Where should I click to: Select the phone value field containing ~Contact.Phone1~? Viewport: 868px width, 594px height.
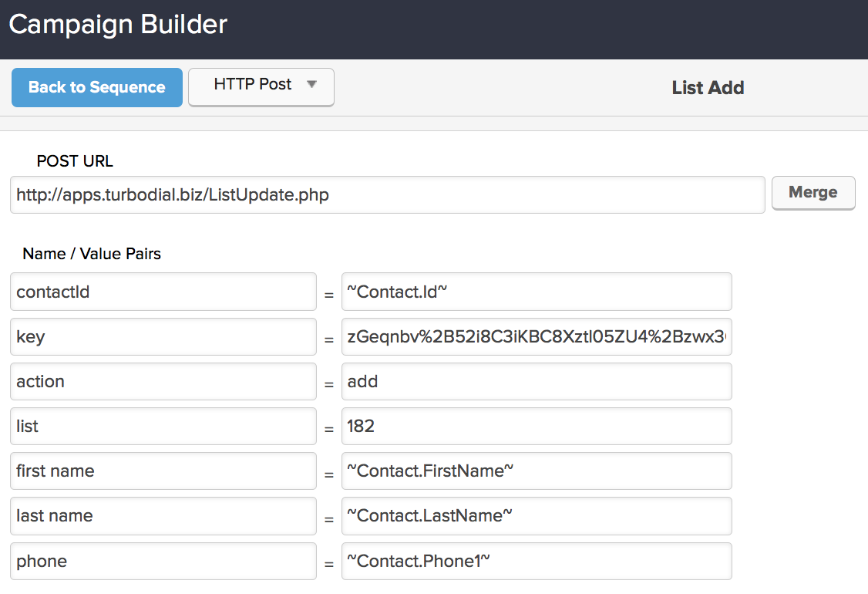[537, 561]
